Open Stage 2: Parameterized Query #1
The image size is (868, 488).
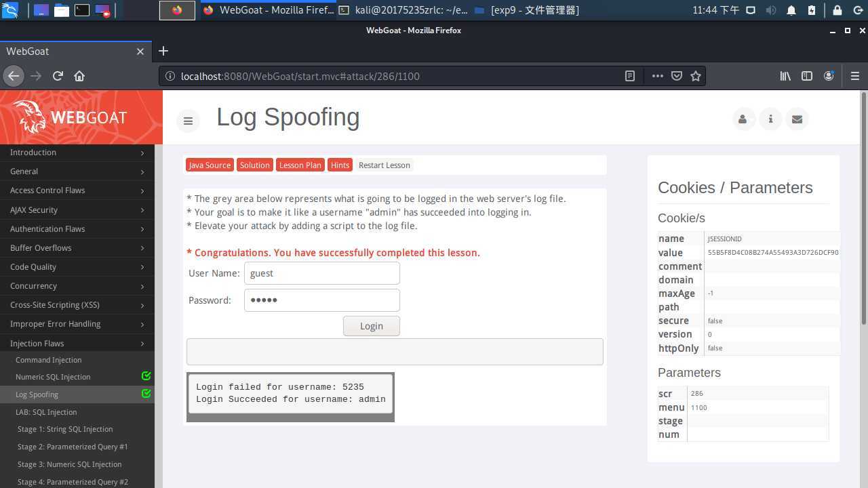[x=73, y=447]
